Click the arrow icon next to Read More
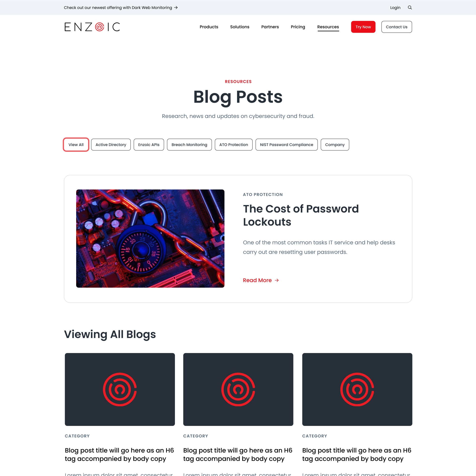Image resolution: width=476 pixels, height=476 pixels. [x=277, y=280]
